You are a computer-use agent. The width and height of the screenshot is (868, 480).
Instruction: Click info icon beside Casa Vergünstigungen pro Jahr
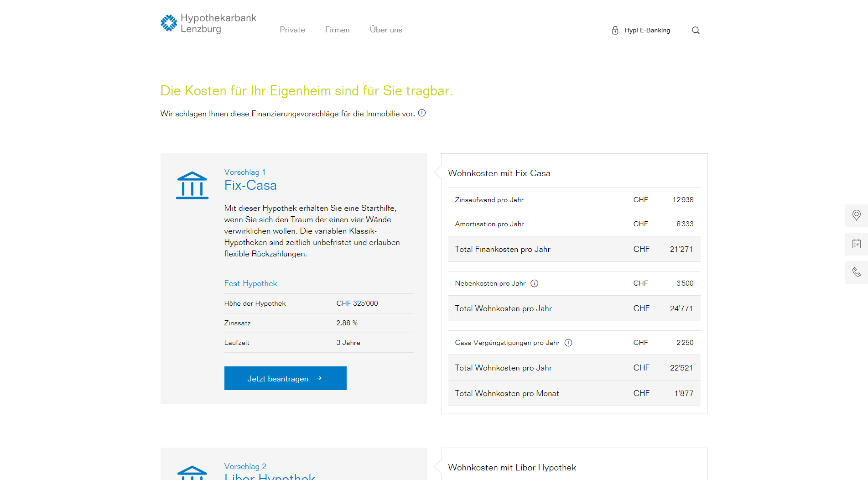pyautogui.click(x=568, y=342)
